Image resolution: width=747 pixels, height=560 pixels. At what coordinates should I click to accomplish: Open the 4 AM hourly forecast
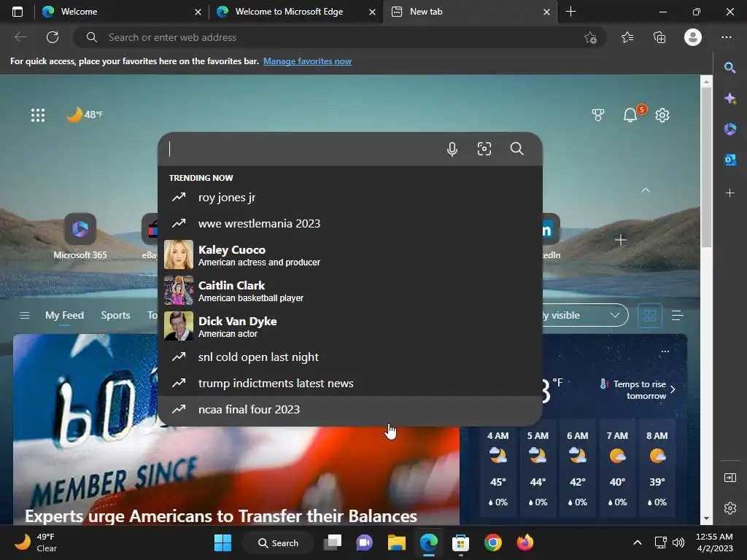pos(498,469)
